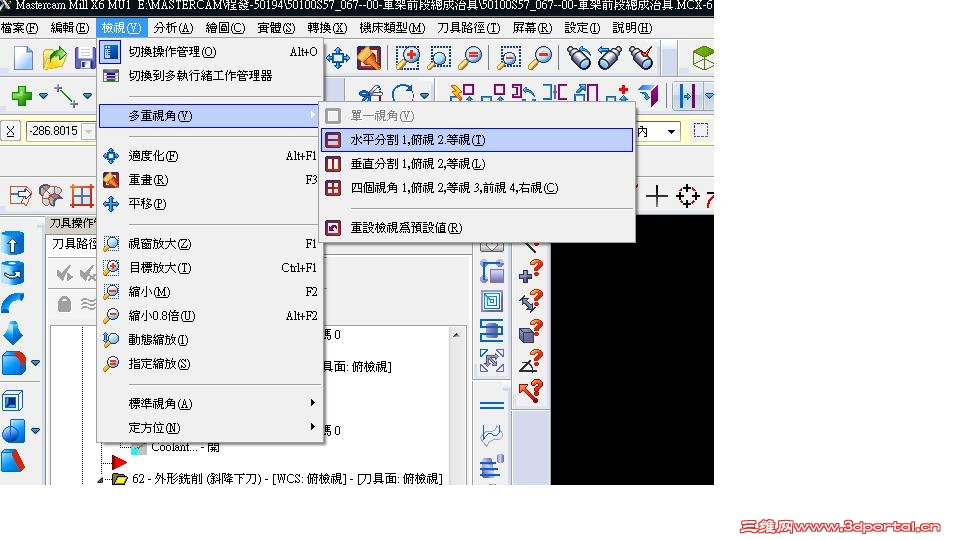
Task: Click the grid table icon
Action: point(81,196)
